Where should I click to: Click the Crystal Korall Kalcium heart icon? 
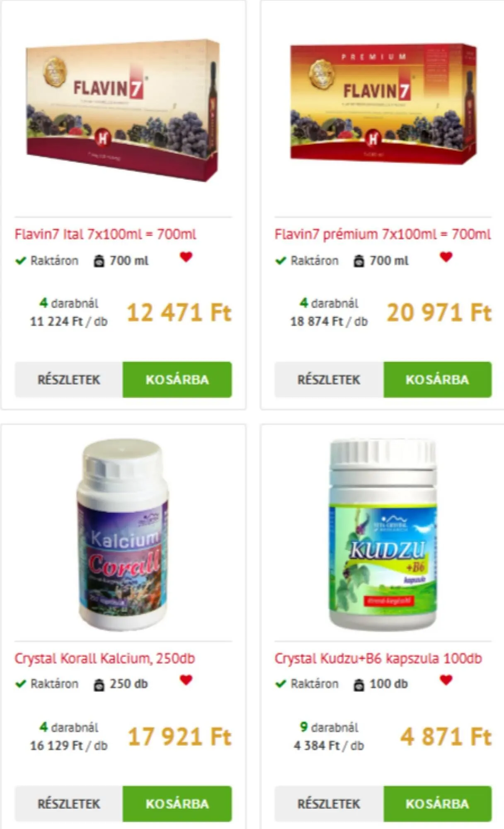[x=186, y=680]
